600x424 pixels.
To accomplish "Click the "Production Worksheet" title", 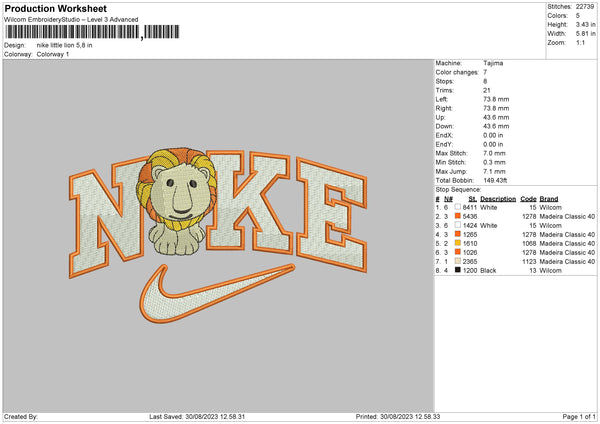I will 55,8.
